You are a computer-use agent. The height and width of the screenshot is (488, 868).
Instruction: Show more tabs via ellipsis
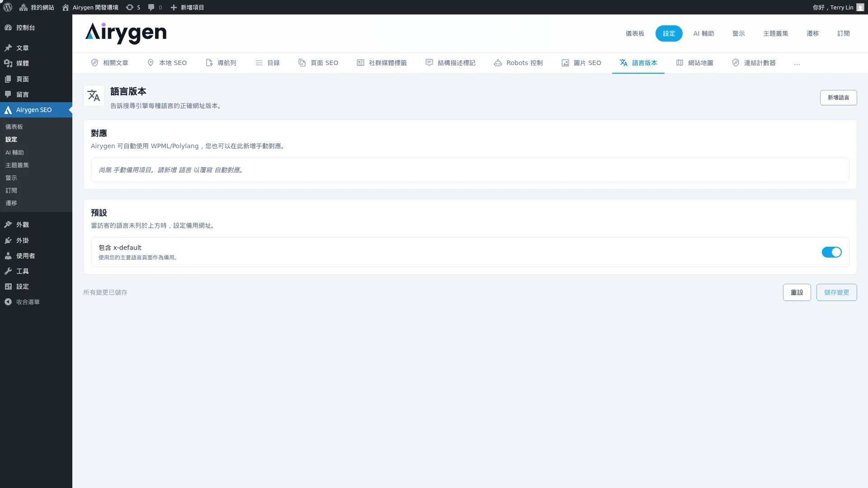(x=797, y=63)
